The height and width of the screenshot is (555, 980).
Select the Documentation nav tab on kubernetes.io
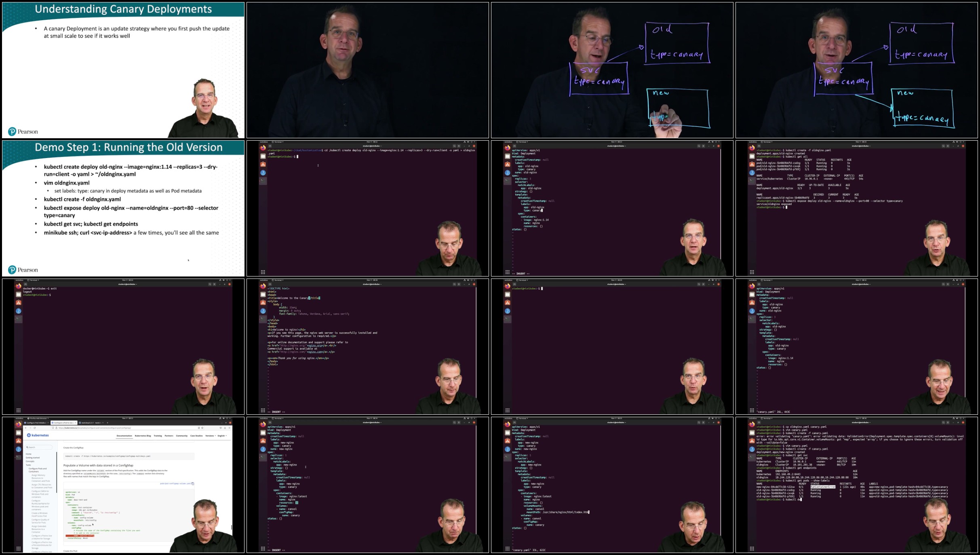click(124, 436)
